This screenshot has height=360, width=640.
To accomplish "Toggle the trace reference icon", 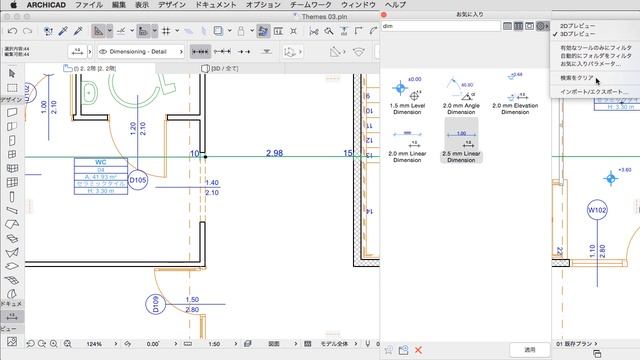I will pos(218,31).
